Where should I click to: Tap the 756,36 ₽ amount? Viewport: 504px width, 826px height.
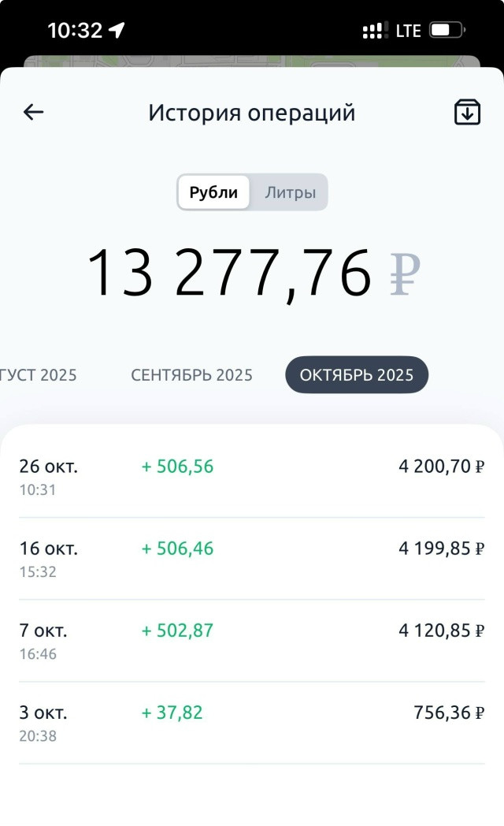click(x=448, y=713)
